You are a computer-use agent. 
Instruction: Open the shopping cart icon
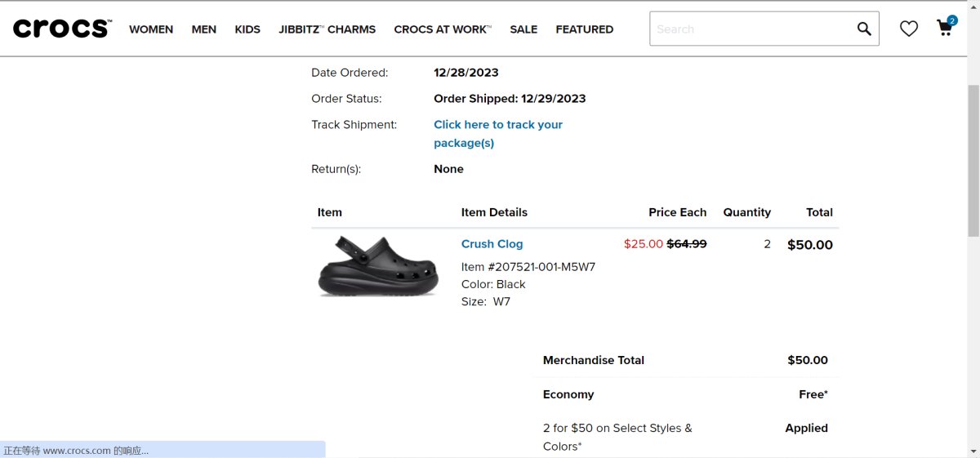coord(944,29)
